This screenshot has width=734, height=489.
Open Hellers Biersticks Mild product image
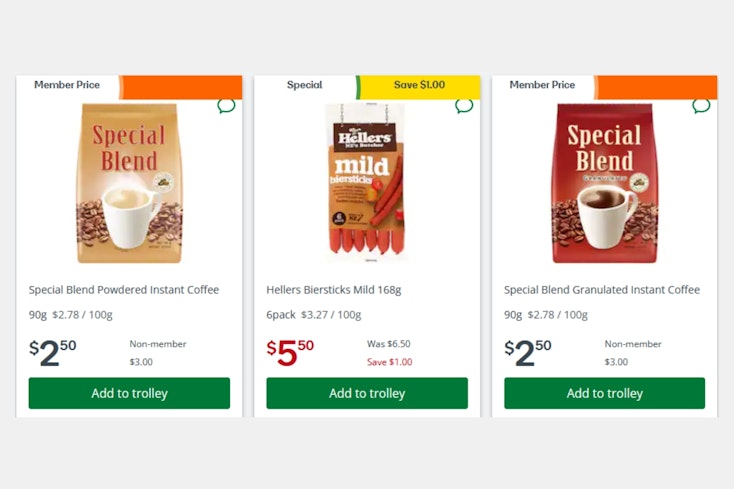(367, 184)
